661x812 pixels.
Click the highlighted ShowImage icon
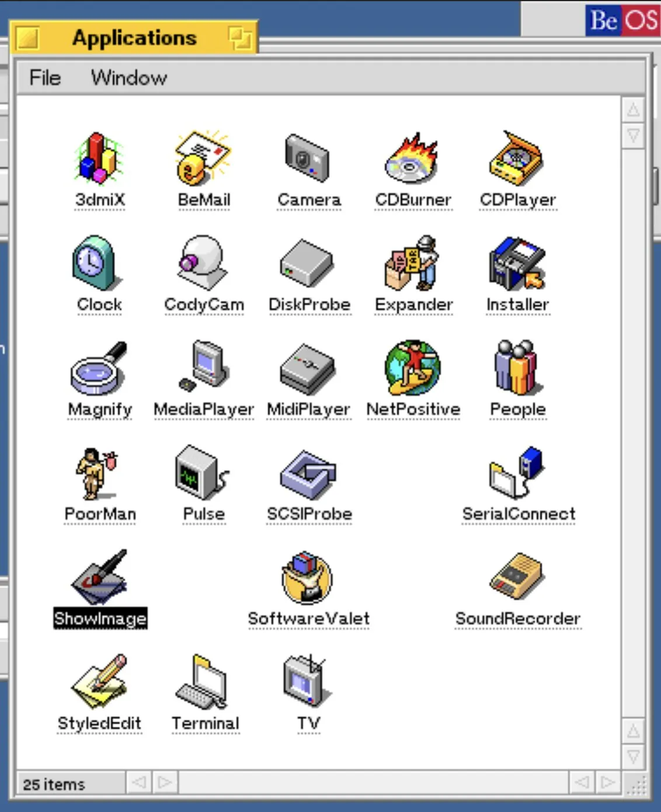point(99,577)
